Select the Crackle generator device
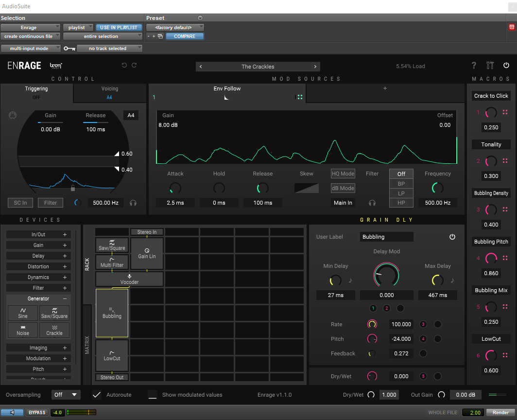The width and height of the screenshot is (517, 420). click(x=54, y=330)
